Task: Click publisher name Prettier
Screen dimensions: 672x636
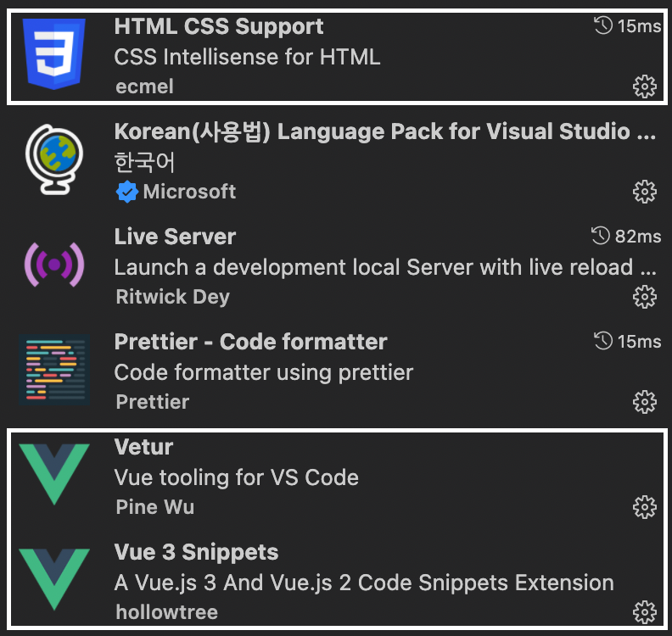Action: point(153,402)
